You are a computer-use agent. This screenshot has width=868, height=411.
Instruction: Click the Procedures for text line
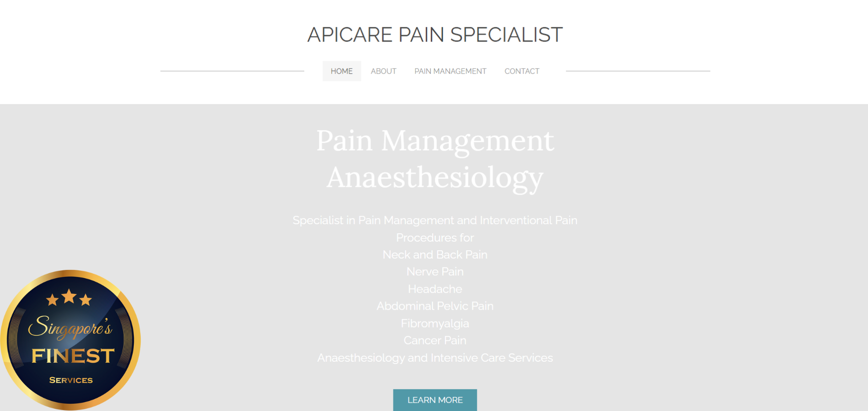[x=435, y=237]
